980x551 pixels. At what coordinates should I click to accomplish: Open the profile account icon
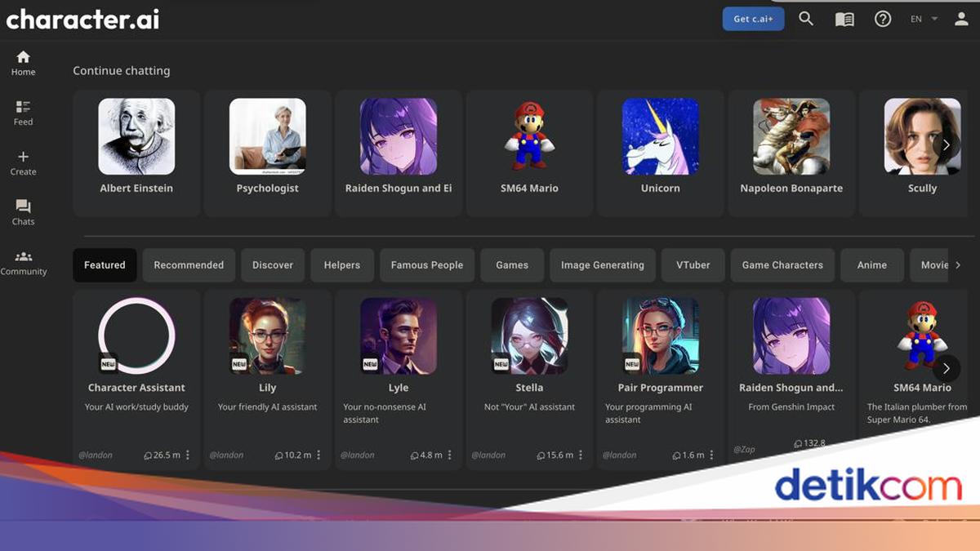coord(960,18)
